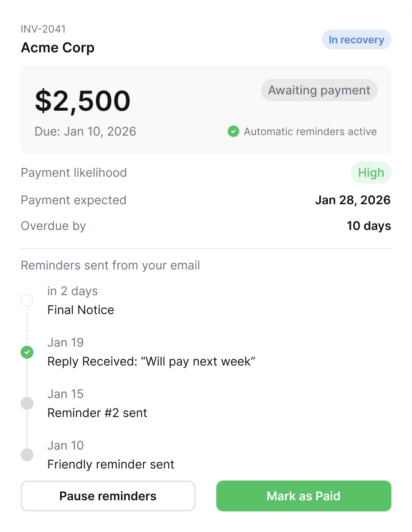Click the Awaiting payment pill
Image resolution: width=412 pixels, height=532 pixels.
click(319, 91)
